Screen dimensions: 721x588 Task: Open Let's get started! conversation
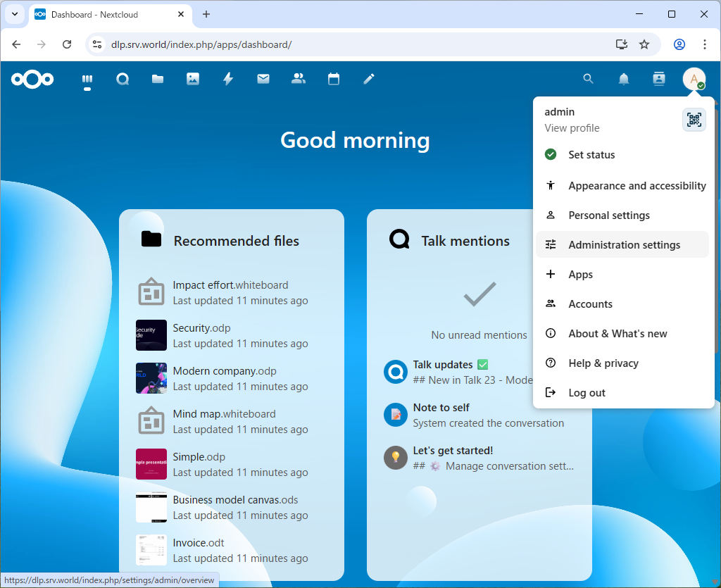(x=479, y=458)
